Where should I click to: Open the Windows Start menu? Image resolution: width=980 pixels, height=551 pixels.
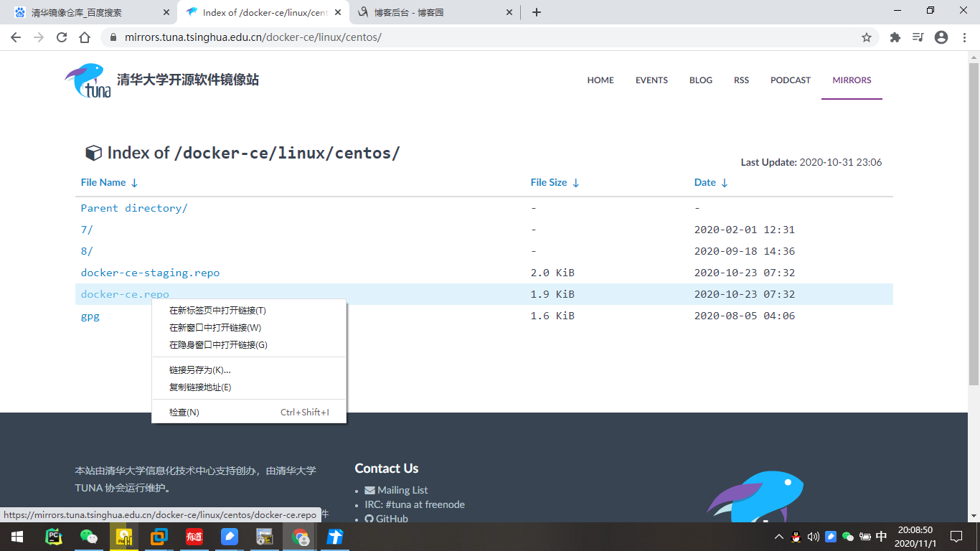17,537
